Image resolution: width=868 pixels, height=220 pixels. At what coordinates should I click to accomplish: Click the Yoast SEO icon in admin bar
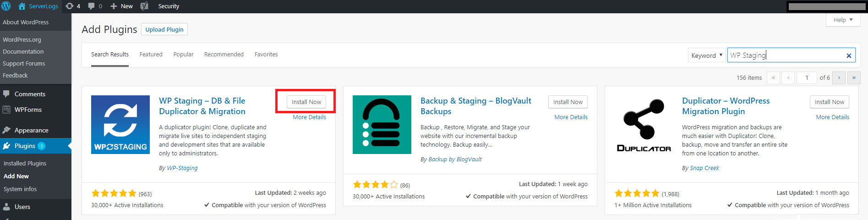[144, 6]
